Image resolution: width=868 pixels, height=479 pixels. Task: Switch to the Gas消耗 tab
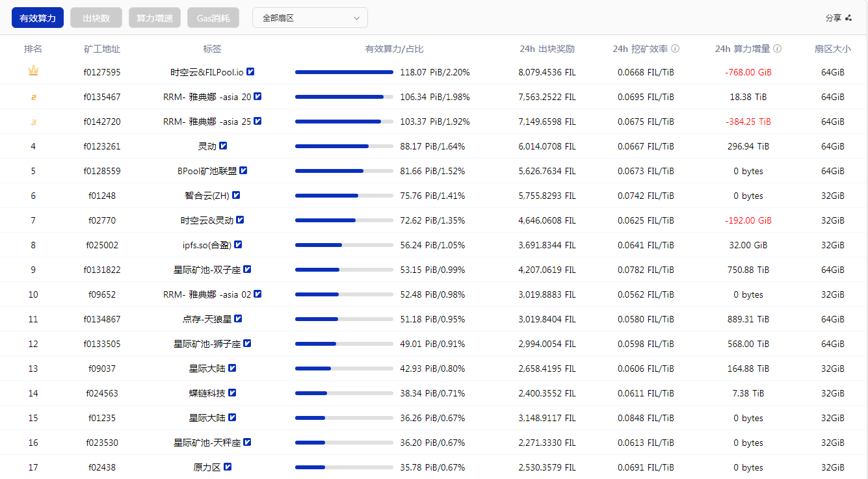[x=213, y=18]
